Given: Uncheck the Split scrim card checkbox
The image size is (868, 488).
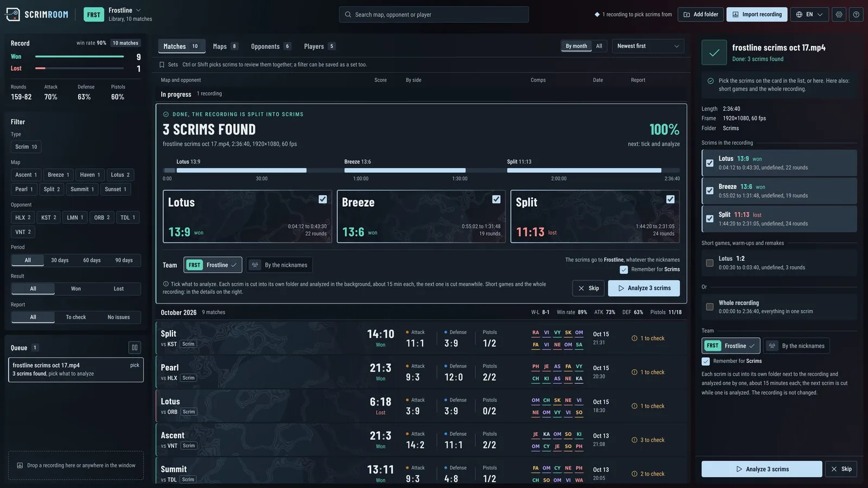Looking at the screenshot, I should (671, 200).
